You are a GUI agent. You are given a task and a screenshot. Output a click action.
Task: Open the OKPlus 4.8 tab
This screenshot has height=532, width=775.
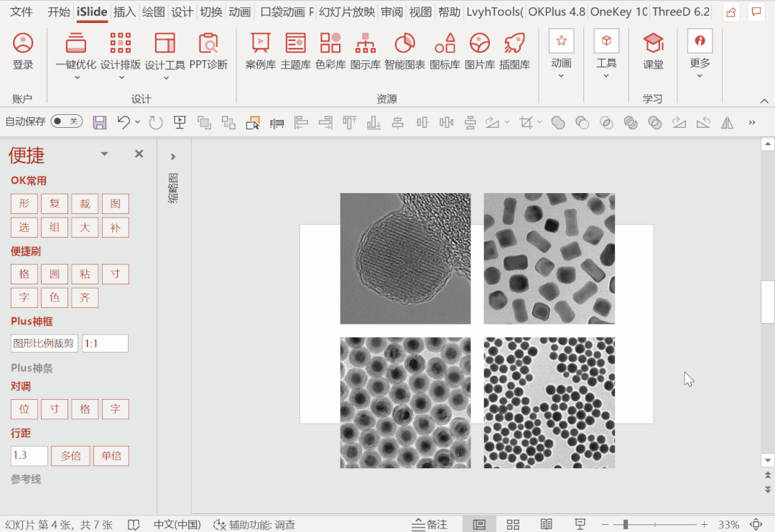[x=556, y=12]
